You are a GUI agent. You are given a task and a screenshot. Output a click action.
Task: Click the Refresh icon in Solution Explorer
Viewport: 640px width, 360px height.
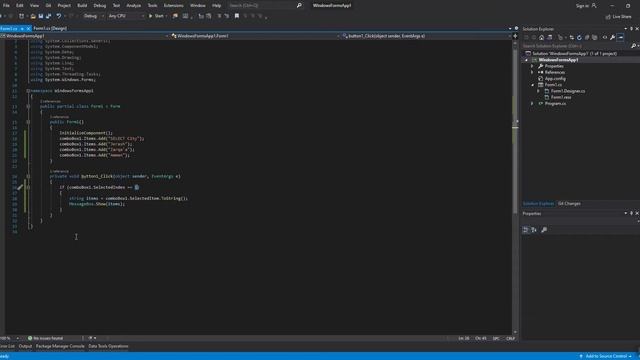[x=579, y=38]
